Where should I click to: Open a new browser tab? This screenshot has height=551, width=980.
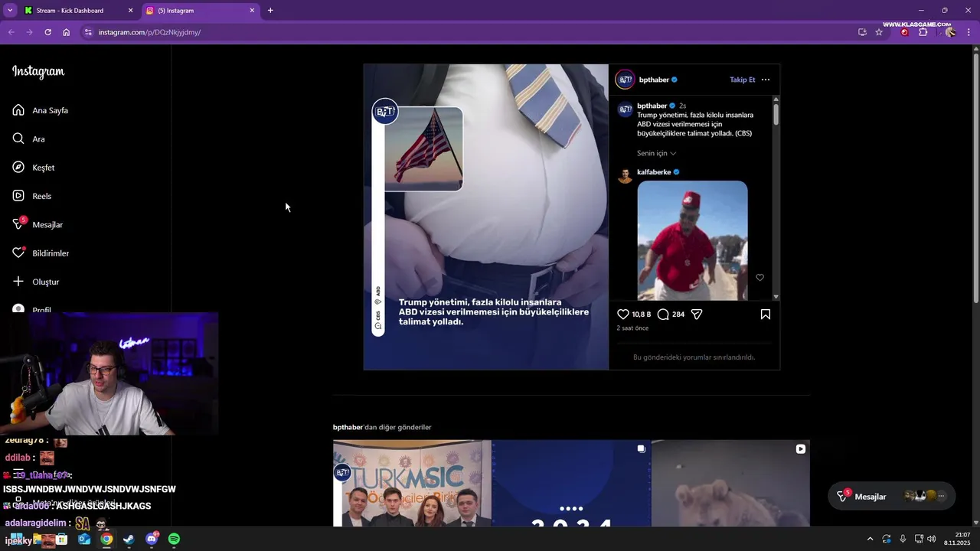click(270, 11)
